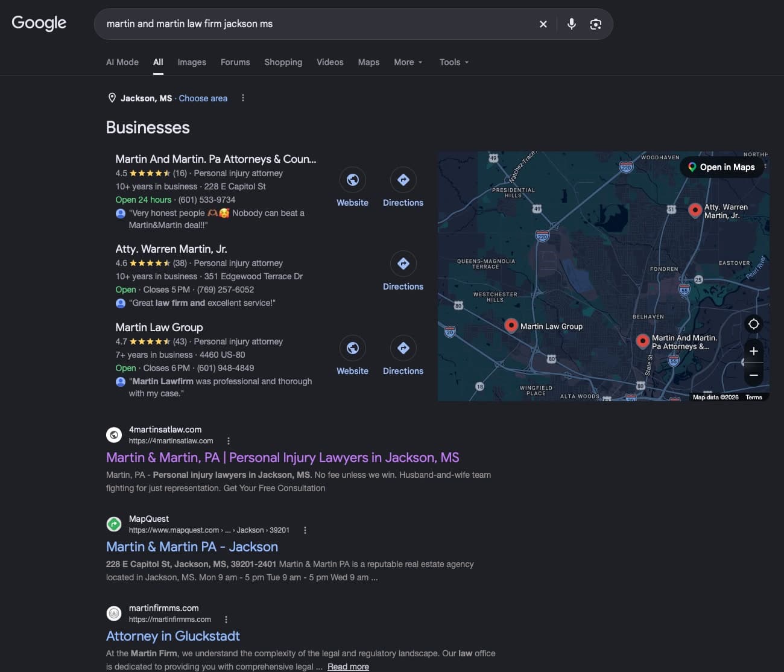The width and height of the screenshot is (784, 672).
Task: Click Read more under the Gluckstadt result
Action: click(x=348, y=667)
